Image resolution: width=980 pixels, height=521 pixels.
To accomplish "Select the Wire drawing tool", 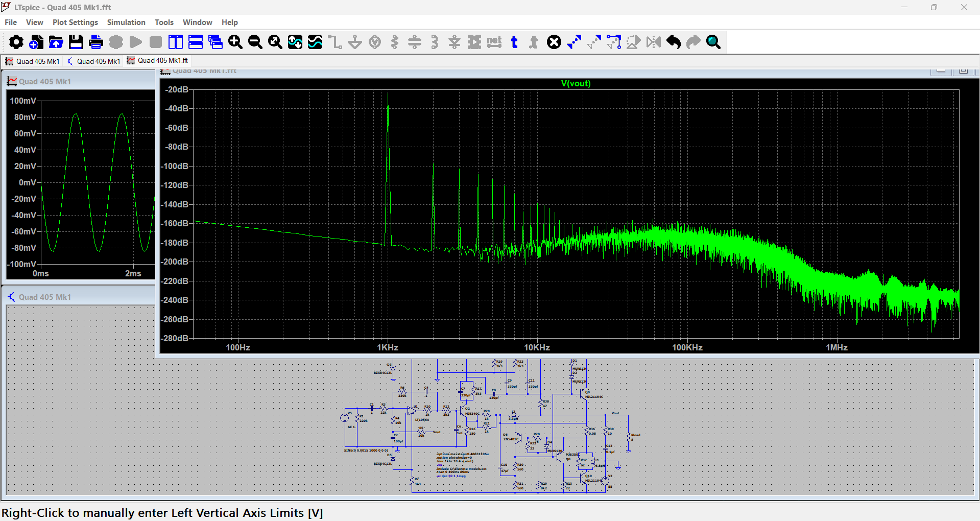I will coord(335,42).
